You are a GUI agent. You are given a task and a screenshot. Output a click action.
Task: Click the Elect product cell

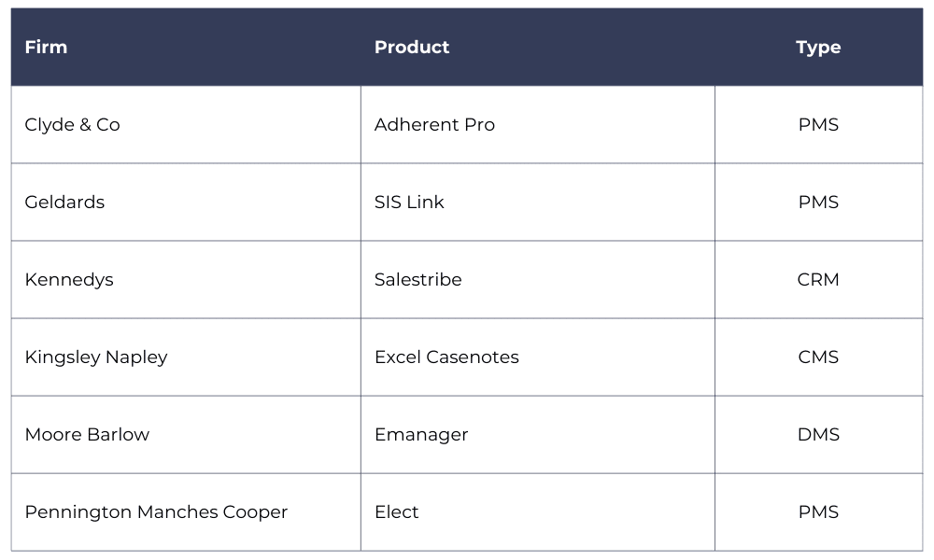pyautogui.click(x=537, y=511)
